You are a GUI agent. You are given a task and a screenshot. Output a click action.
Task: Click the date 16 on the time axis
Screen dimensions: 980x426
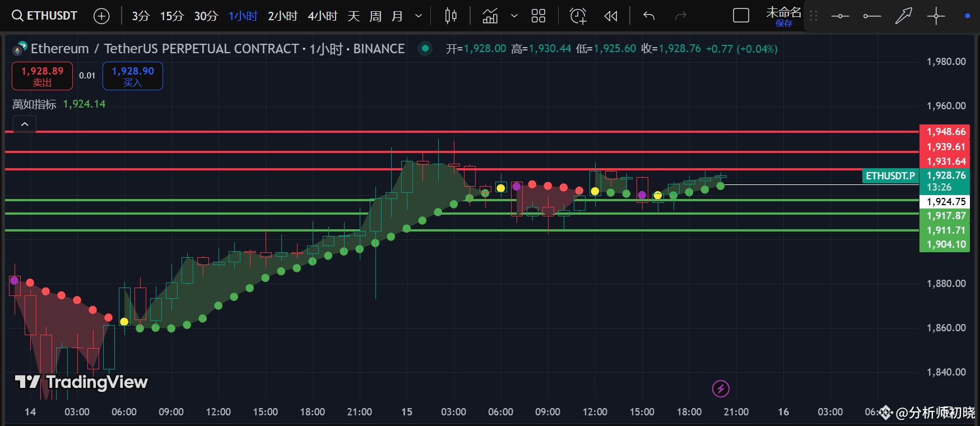coord(783,412)
